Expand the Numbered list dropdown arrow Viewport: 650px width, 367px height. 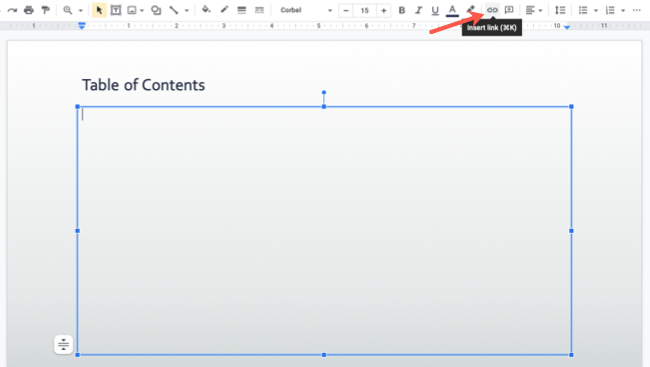pyautogui.click(x=623, y=10)
